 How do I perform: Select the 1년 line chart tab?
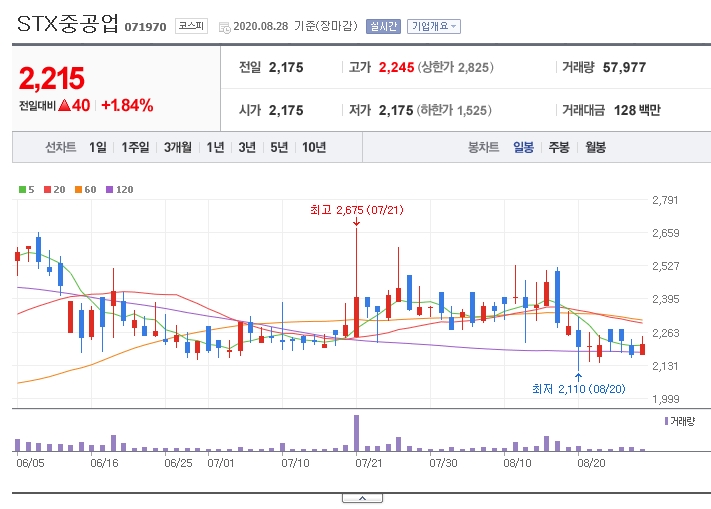click(215, 147)
